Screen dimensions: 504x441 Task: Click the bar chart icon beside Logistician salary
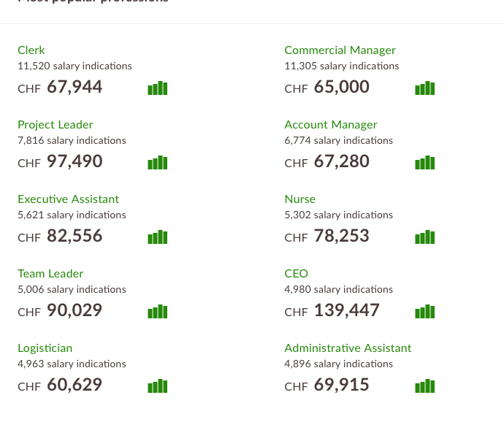tap(158, 386)
